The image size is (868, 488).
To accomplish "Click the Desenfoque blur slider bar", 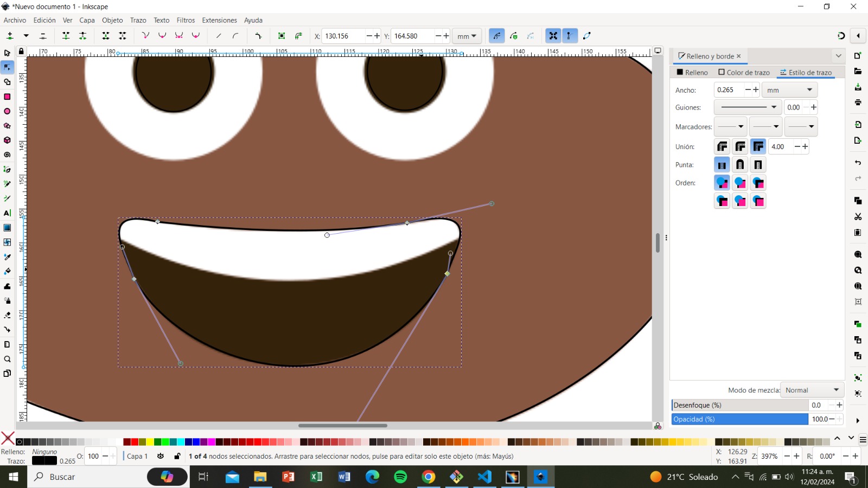I will pyautogui.click(x=740, y=405).
